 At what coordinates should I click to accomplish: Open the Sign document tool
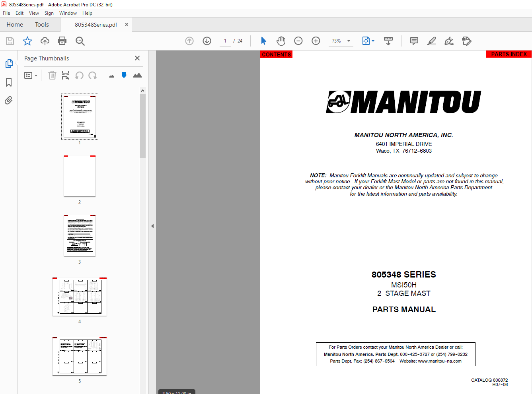pyautogui.click(x=449, y=41)
